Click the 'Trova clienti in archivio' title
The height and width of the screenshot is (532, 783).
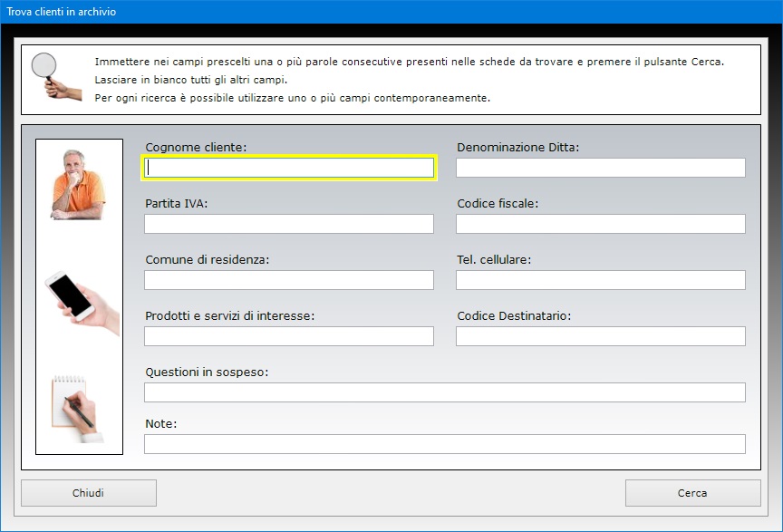coord(61,12)
